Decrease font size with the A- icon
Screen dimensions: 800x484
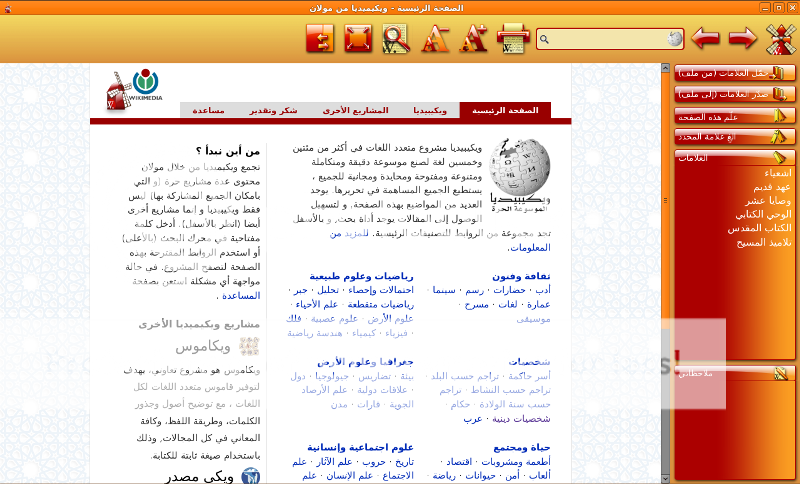pyautogui.click(x=435, y=39)
